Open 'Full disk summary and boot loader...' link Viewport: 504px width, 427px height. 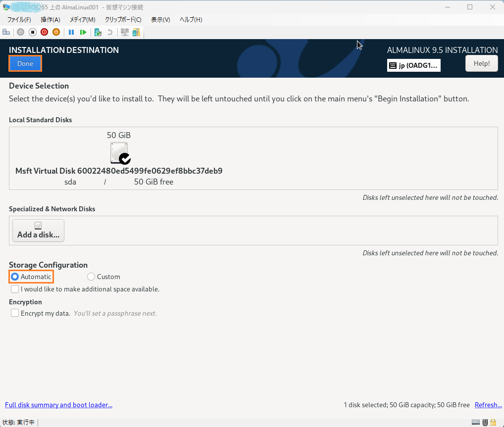[58, 405]
